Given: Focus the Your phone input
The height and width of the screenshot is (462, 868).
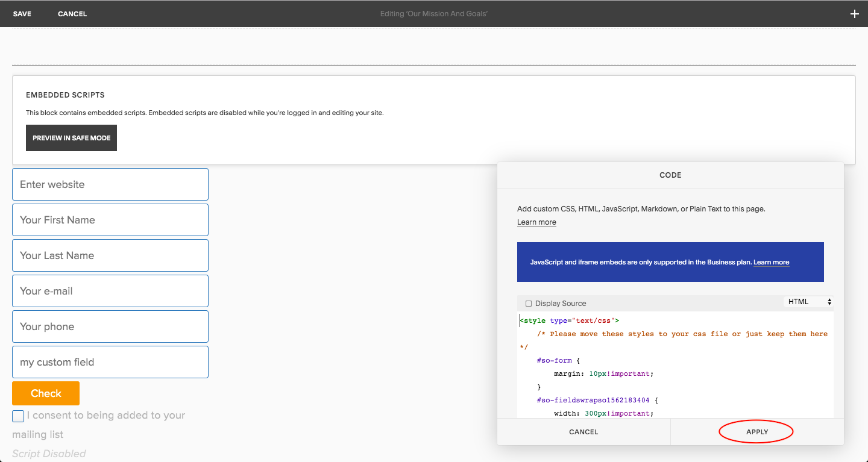Looking at the screenshot, I should pos(110,326).
